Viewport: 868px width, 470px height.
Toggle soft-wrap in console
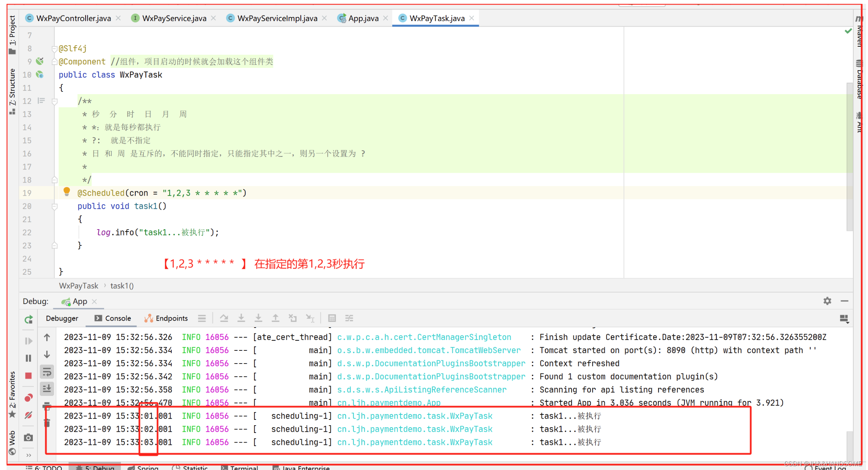click(47, 372)
